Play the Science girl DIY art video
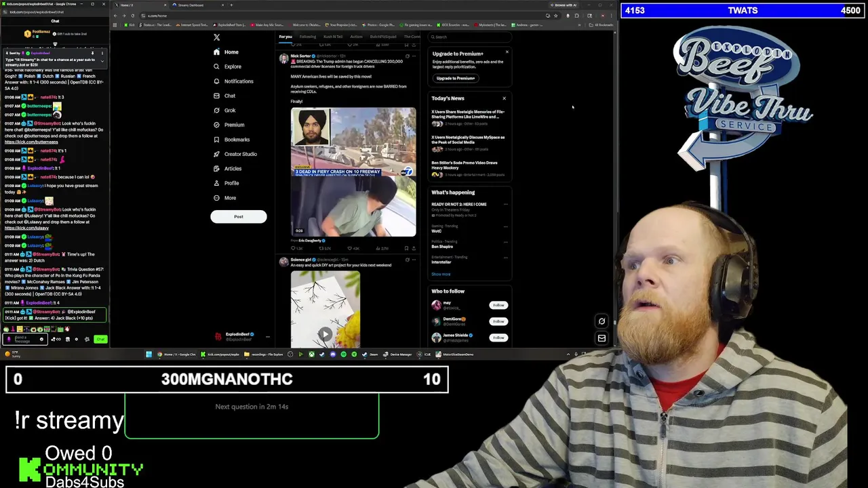This screenshot has width=868, height=488. point(325,333)
